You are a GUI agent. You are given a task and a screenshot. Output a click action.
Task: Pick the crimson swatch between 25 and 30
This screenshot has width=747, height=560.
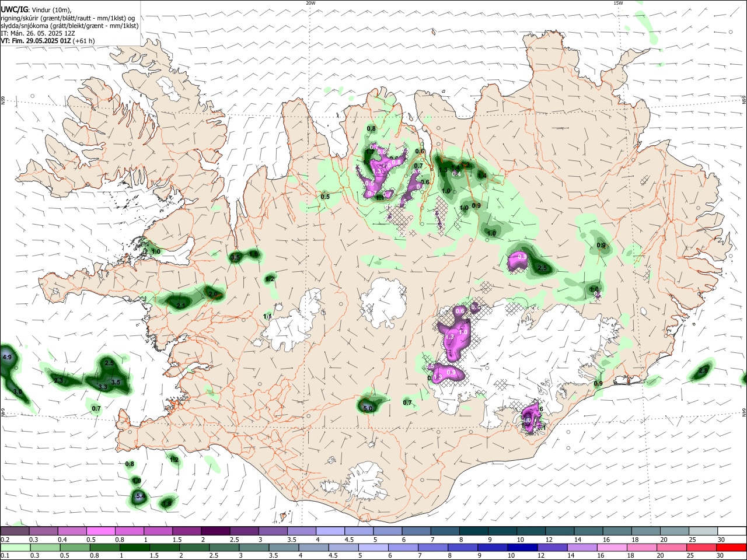click(703, 547)
